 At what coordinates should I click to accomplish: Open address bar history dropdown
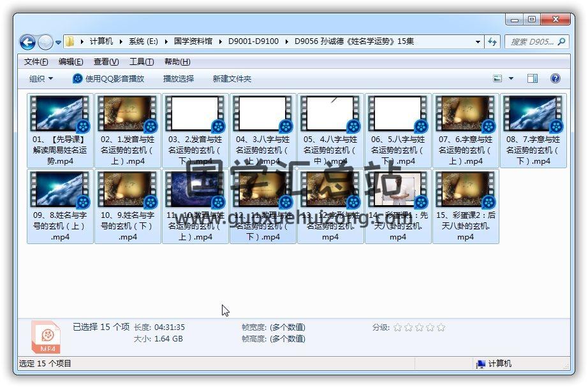point(478,41)
